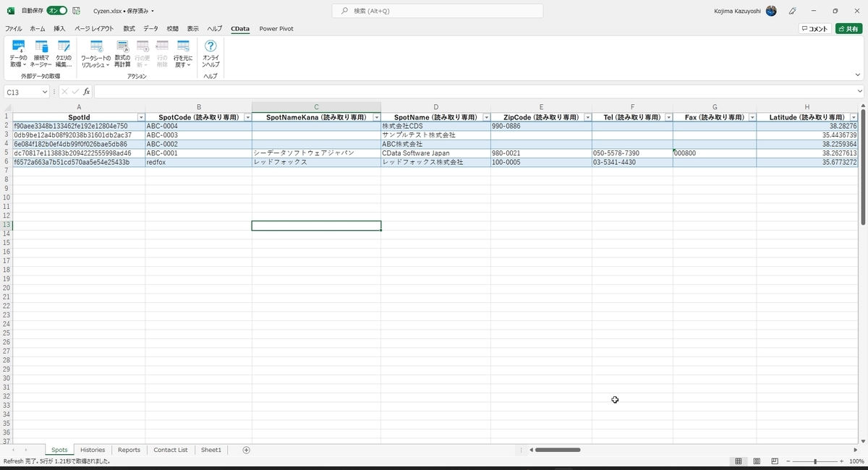The image size is (868, 470).
Task: Click the previous sheet navigation arrow
Action: click(x=13, y=450)
